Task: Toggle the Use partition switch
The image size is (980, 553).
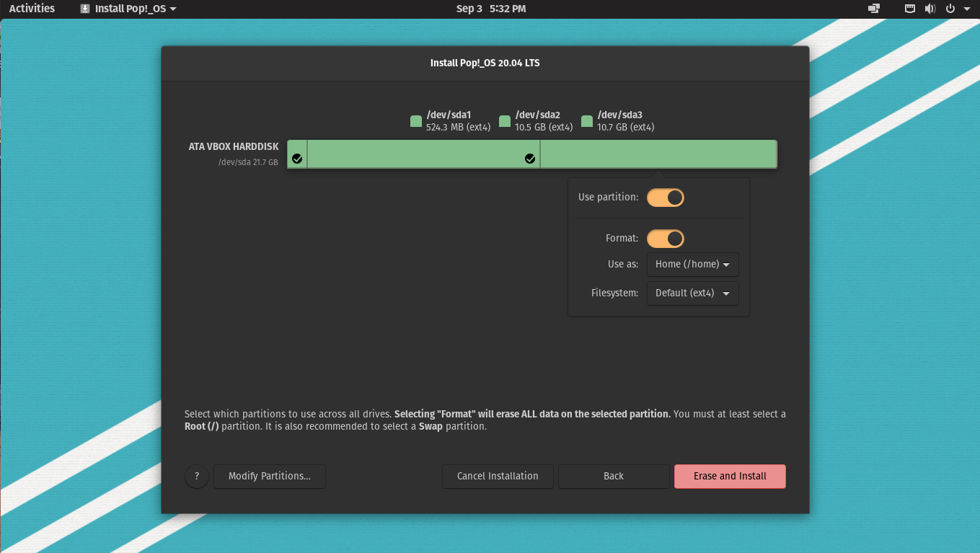Action: pos(665,198)
